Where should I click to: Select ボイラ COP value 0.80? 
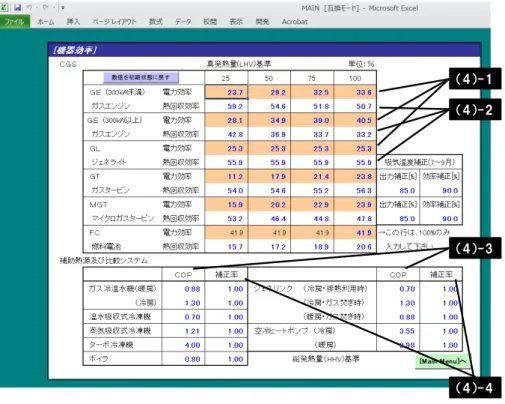point(183,359)
